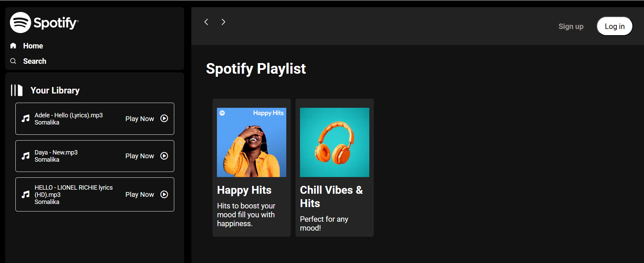
Task: Go back with the left chevron arrow
Action: coord(206,22)
